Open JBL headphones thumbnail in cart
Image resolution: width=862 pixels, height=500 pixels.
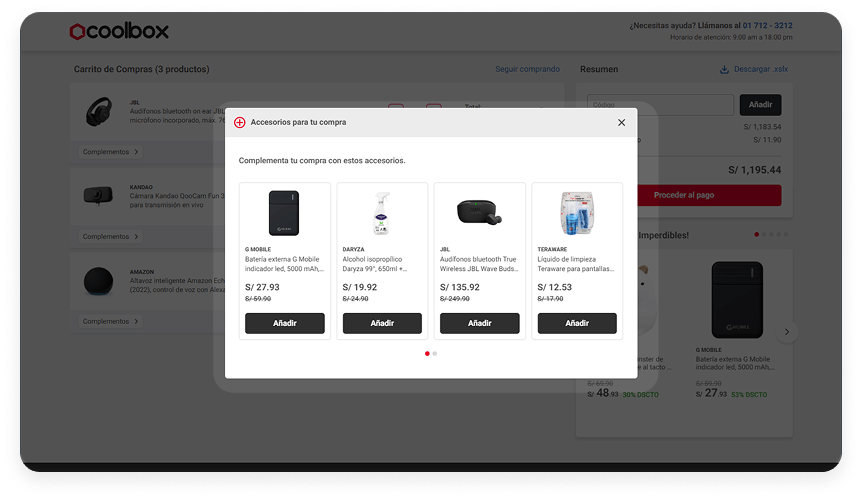coord(99,112)
